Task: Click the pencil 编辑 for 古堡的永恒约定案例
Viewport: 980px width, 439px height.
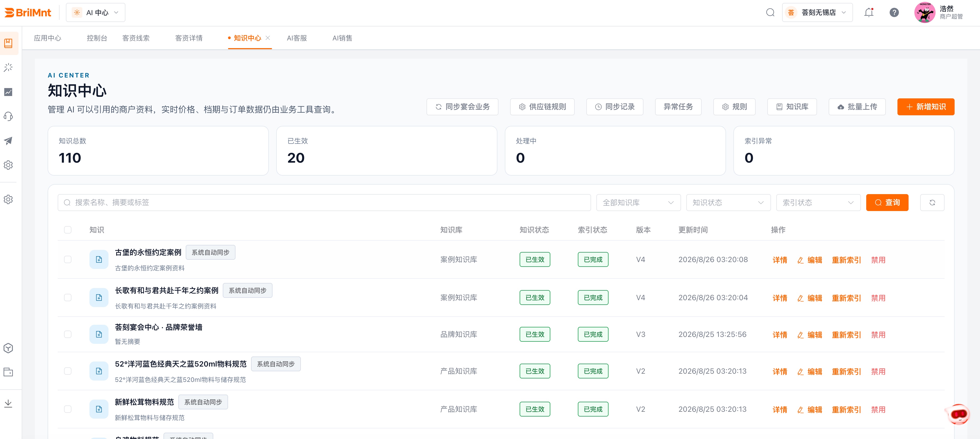Action: pyautogui.click(x=810, y=260)
